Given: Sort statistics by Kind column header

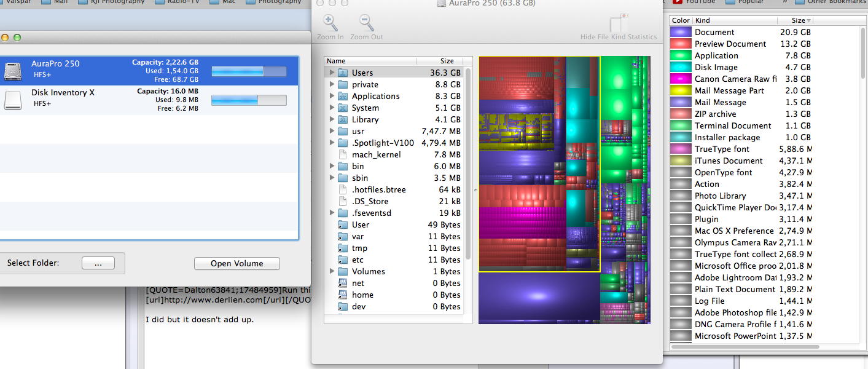Looking at the screenshot, I should [x=735, y=20].
